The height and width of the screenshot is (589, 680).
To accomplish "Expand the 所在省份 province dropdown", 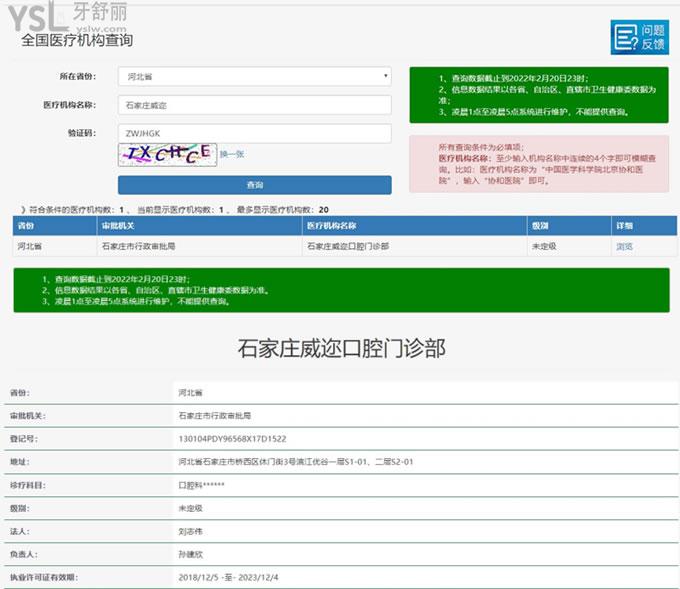I will (255, 76).
